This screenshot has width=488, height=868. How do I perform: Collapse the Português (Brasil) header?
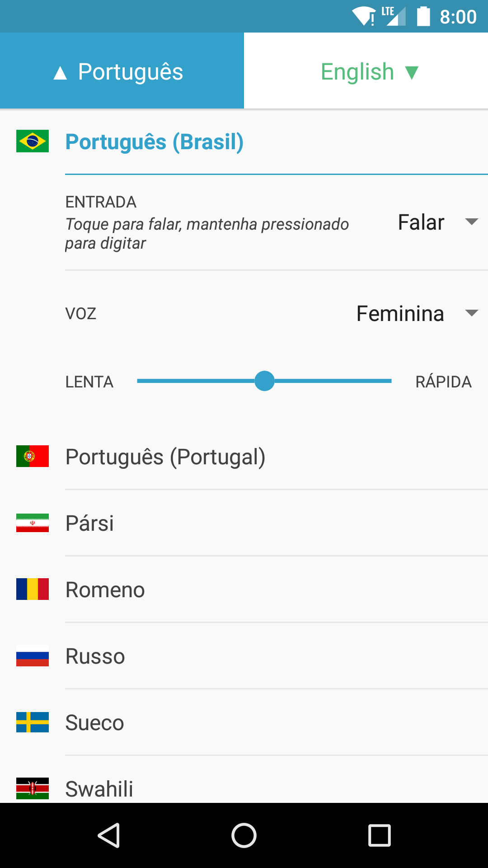(x=155, y=142)
